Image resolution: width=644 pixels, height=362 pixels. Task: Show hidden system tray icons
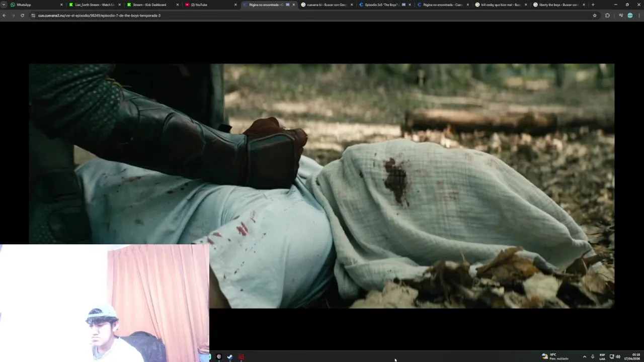click(584, 356)
